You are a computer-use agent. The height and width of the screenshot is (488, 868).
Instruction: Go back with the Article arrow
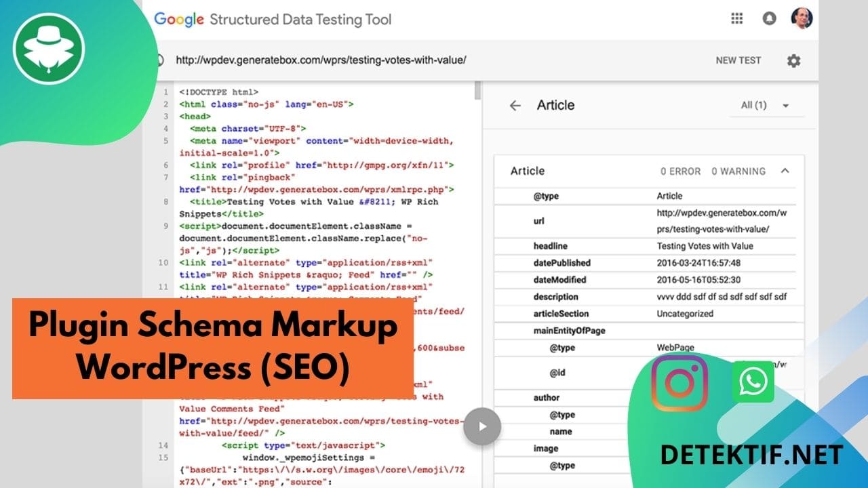coord(515,106)
